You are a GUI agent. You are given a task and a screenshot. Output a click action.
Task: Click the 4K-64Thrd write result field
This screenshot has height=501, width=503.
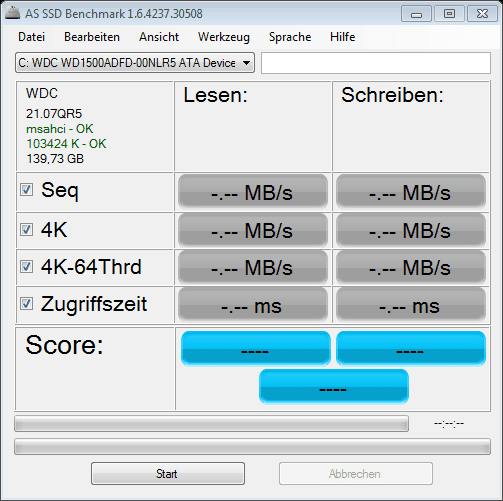pos(411,267)
